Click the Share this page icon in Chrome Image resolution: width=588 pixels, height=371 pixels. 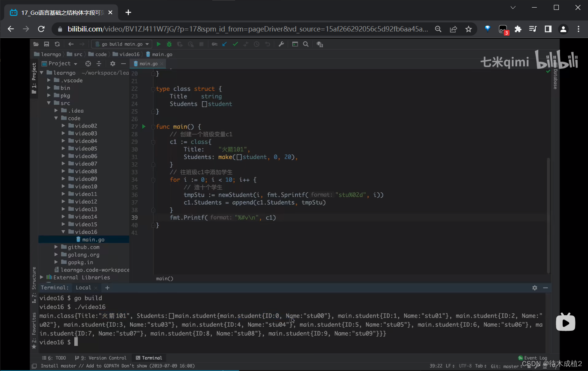(453, 29)
